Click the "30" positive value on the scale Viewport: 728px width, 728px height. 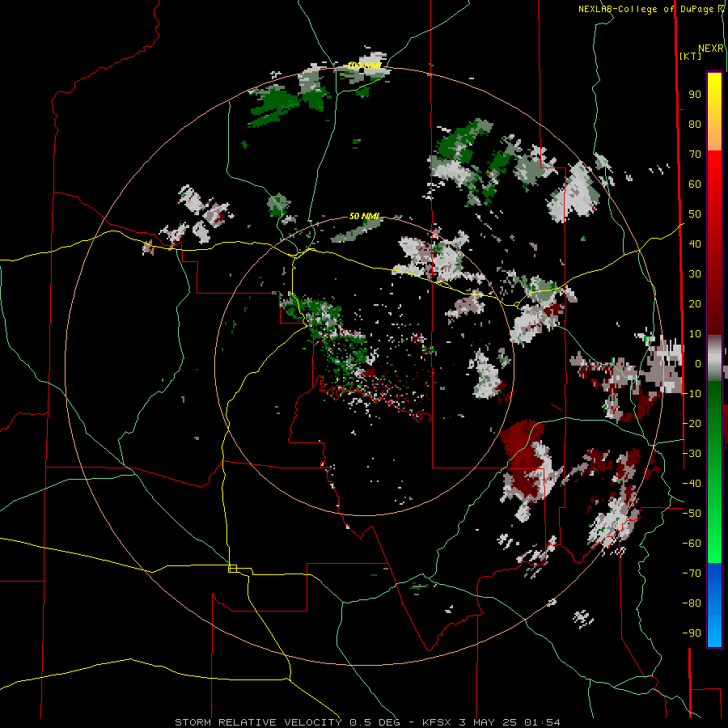[695, 274]
